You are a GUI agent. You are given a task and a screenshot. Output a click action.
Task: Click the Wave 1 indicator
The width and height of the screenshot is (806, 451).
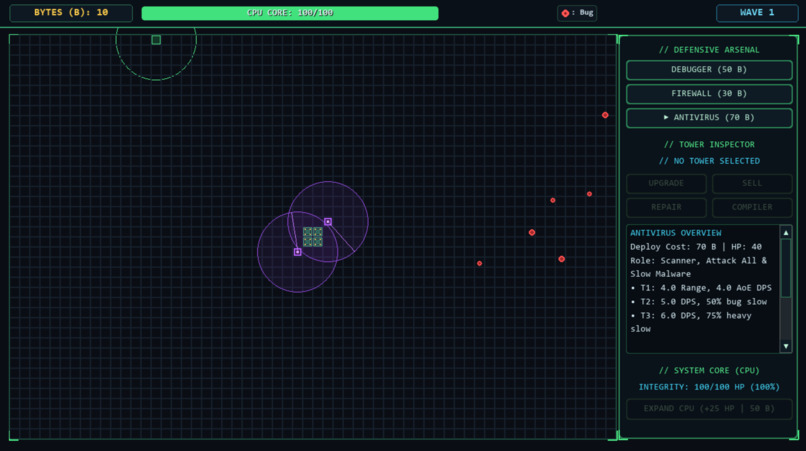coord(757,13)
